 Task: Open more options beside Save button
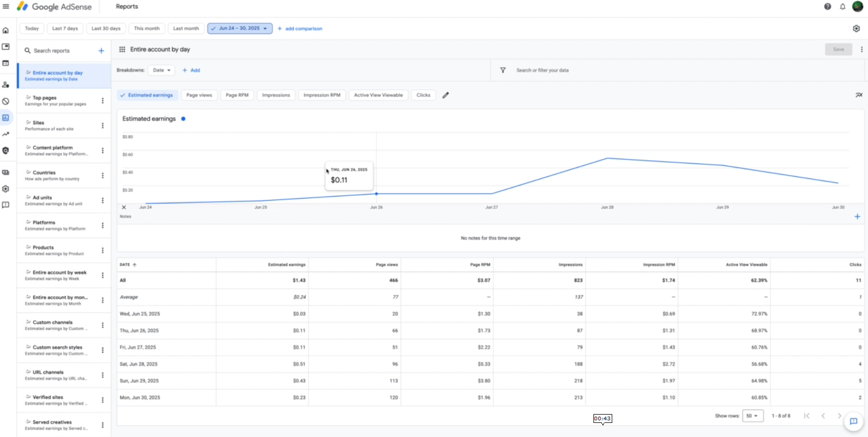862,50
